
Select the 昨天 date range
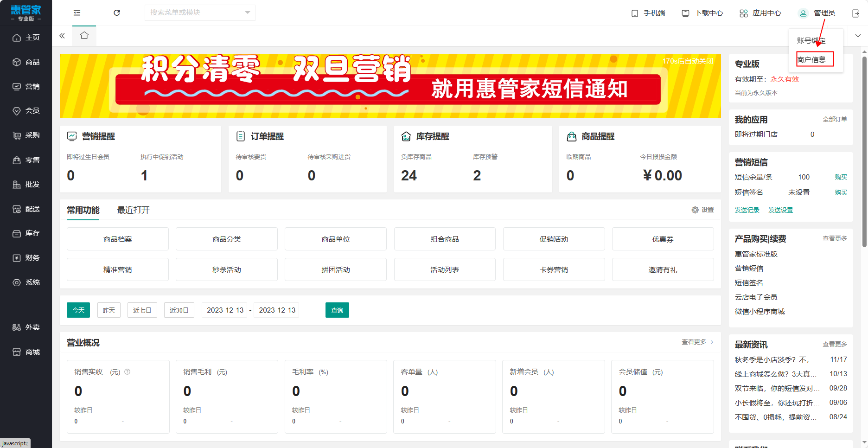pos(109,310)
